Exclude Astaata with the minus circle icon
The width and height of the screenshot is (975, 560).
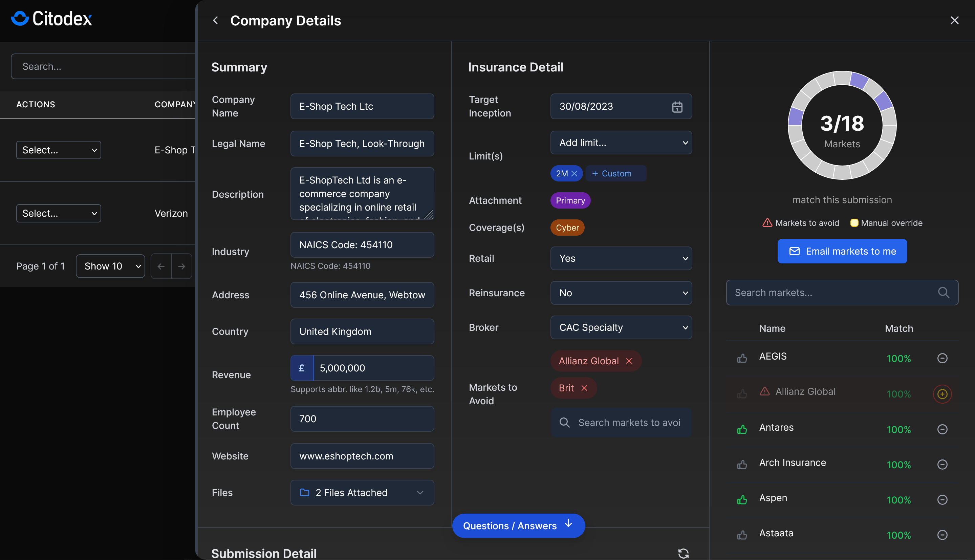(x=942, y=535)
